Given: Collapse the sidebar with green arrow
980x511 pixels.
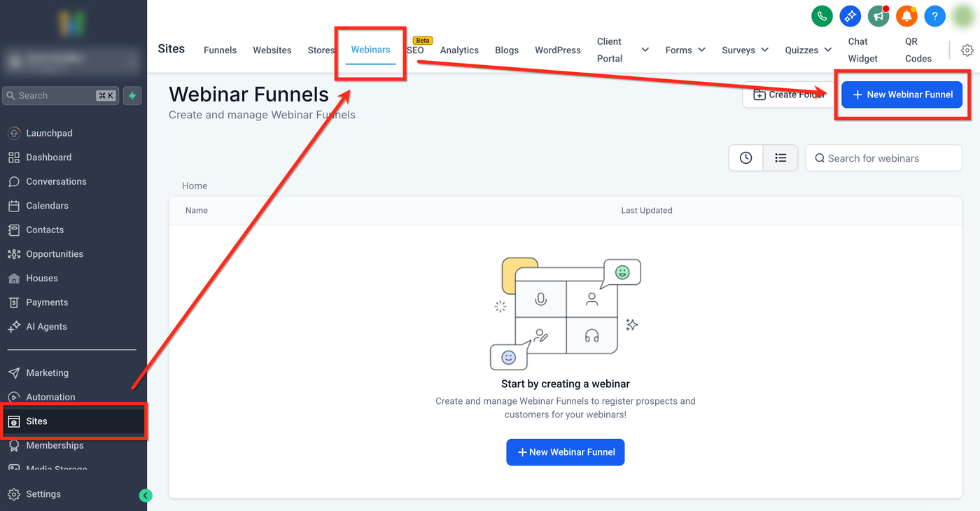Looking at the screenshot, I should pyautogui.click(x=146, y=496).
